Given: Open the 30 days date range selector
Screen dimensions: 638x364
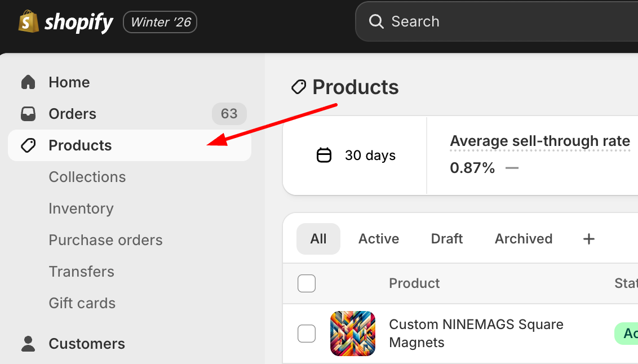Looking at the screenshot, I should coord(356,156).
